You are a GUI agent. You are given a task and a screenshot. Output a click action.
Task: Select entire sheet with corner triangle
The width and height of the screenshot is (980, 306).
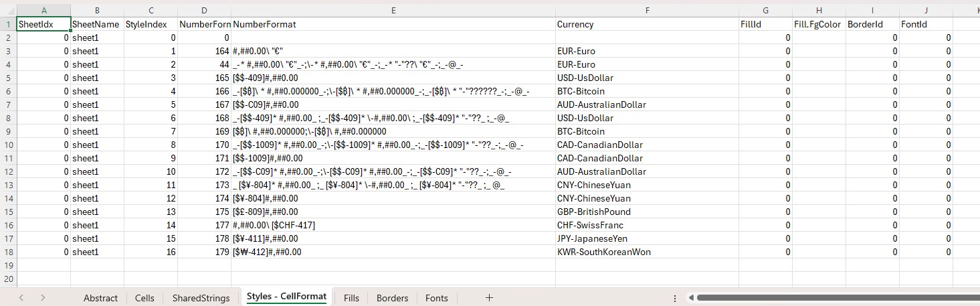[8, 10]
